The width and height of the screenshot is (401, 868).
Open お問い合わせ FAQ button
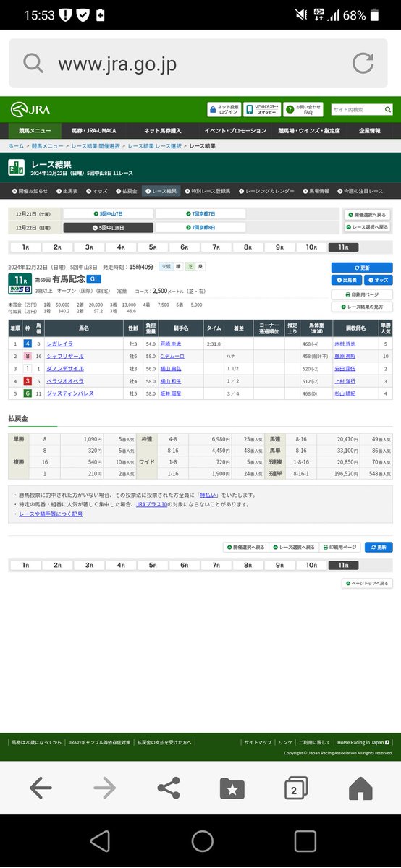(303, 109)
